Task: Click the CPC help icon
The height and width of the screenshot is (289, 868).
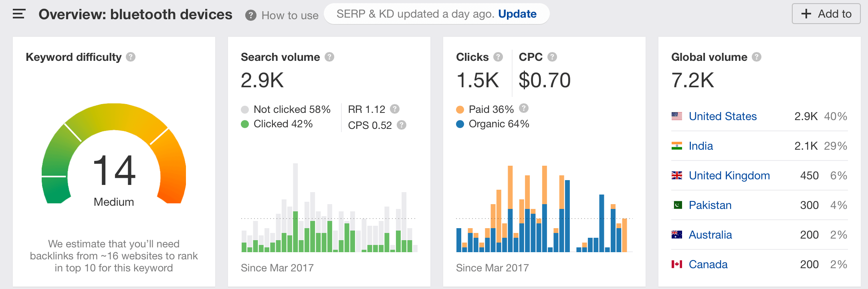Action: pos(552,57)
